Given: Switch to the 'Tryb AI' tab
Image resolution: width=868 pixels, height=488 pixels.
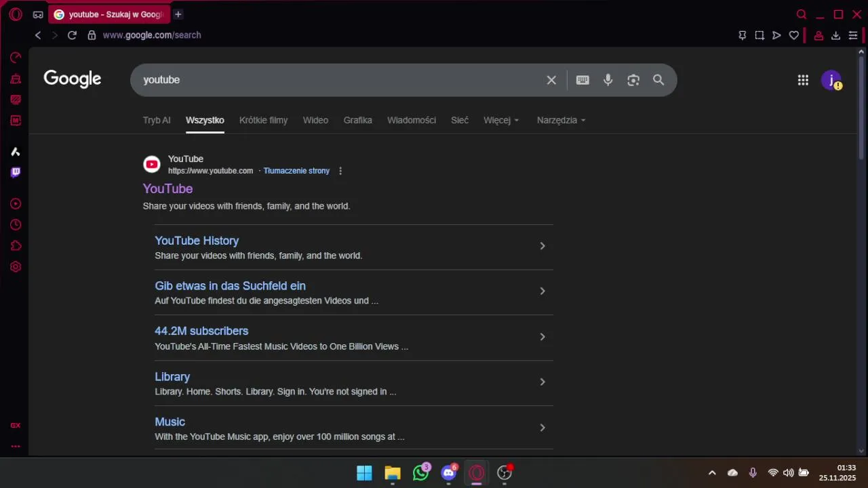Looking at the screenshot, I should (x=157, y=120).
